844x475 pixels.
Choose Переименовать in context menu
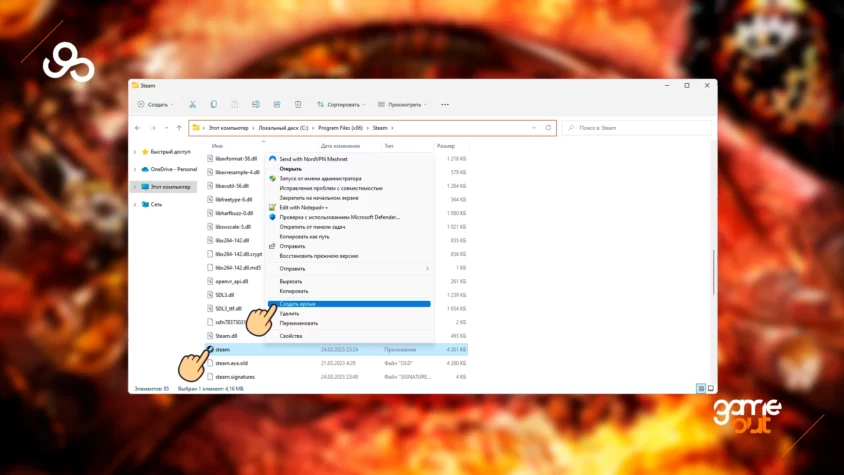[350, 323]
